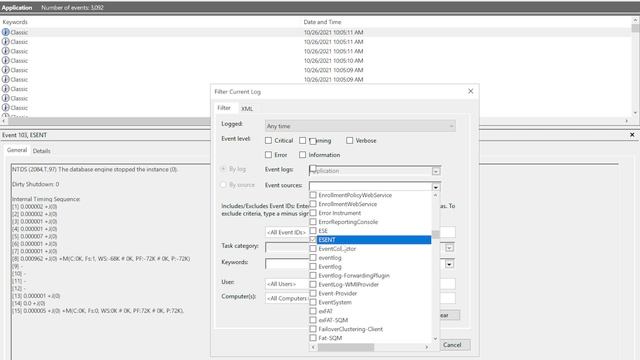Select the ESENT entry in source list
Viewport: 640px width, 360px height.
[374, 240]
